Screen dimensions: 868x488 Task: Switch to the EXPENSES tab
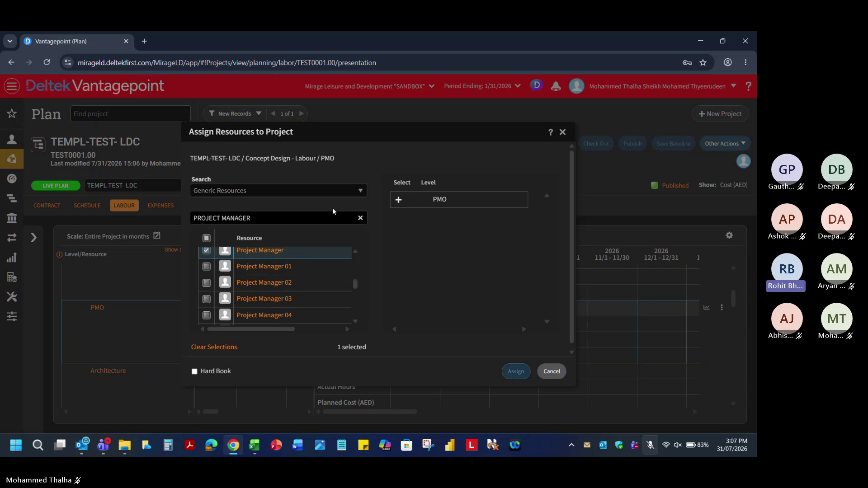(x=160, y=206)
